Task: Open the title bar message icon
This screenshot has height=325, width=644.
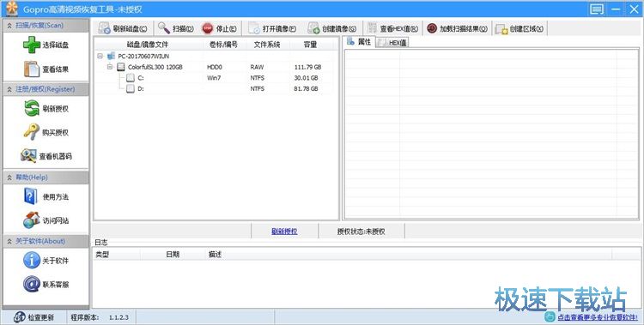Action: (x=597, y=9)
